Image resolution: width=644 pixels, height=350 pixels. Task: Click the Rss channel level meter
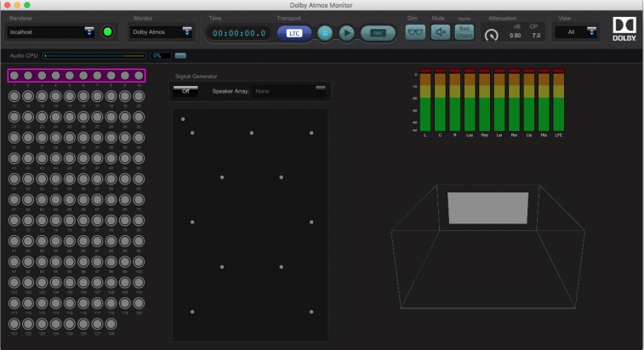point(485,100)
